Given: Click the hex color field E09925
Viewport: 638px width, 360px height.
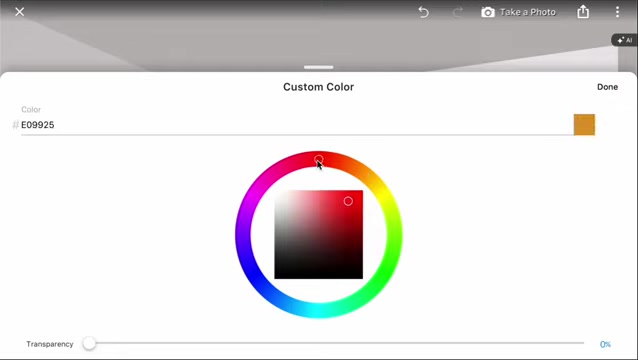Looking at the screenshot, I should pos(297,125).
